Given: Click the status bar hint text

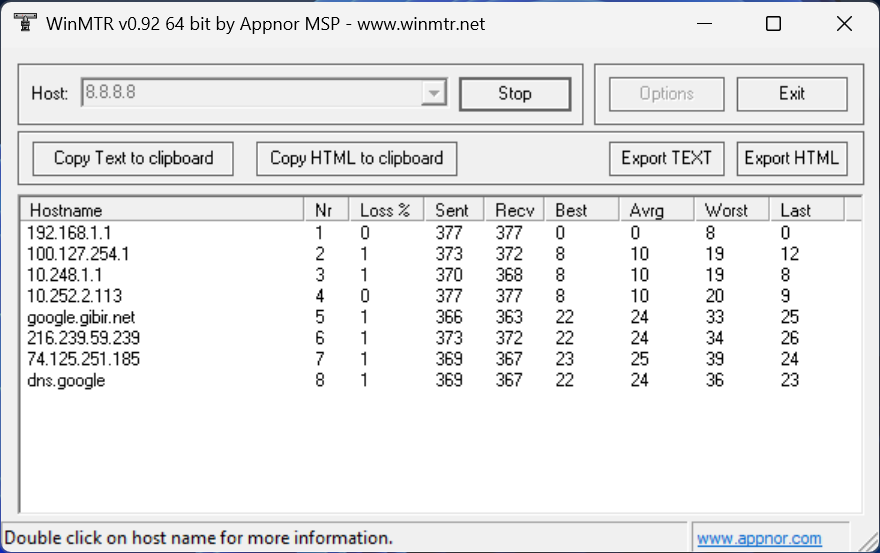Looking at the screenshot, I should tap(199, 538).
